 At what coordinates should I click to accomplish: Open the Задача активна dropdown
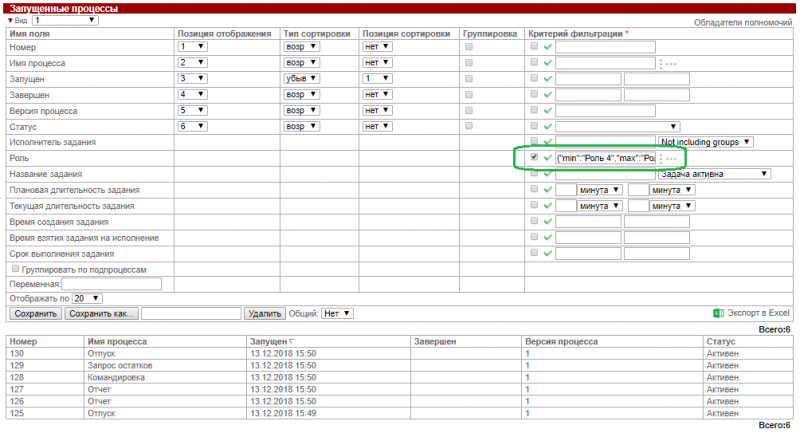pos(714,173)
